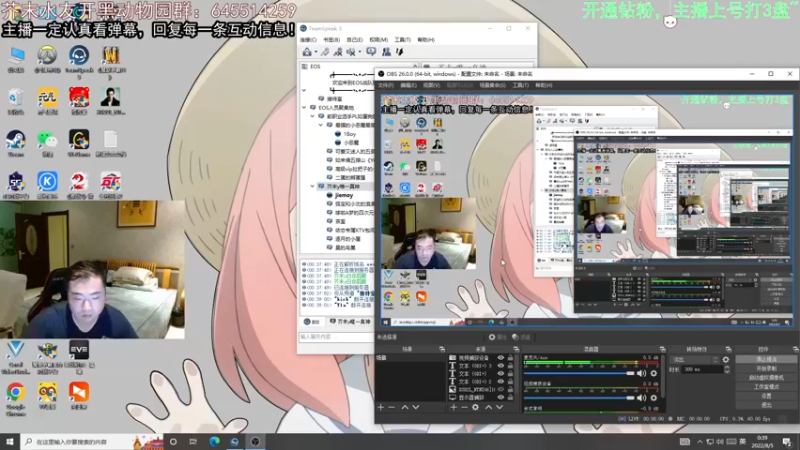
Task: Open the Kugou music blue K icon
Action: (47, 184)
